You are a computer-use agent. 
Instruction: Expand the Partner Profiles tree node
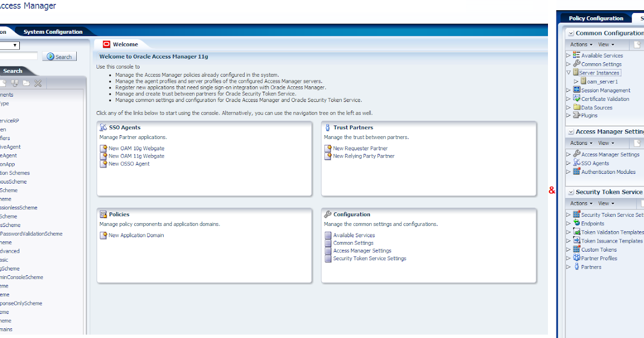coord(569,258)
